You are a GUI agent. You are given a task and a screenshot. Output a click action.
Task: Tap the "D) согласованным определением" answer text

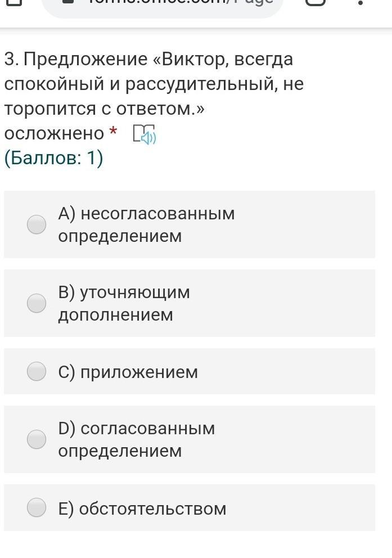(136, 439)
